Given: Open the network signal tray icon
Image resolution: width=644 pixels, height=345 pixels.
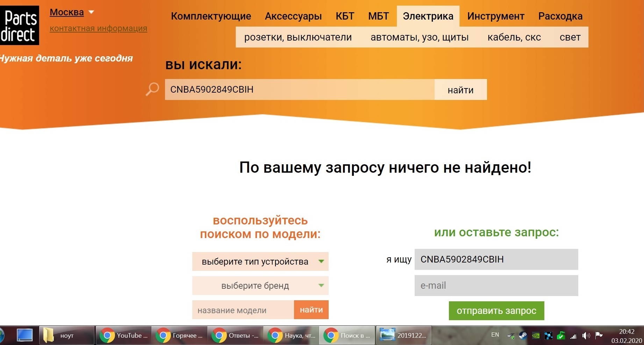Looking at the screenshot, I should [573, 336].
